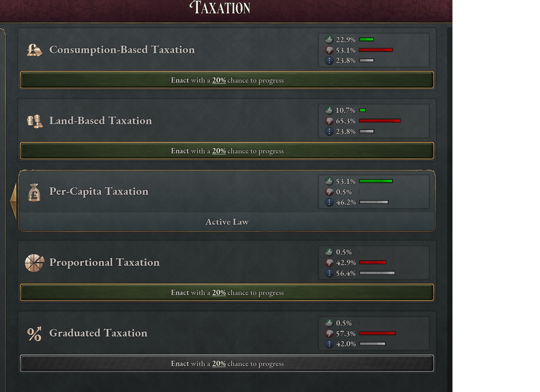Click the Consumption-Based Taxation pound icon

[x=34, y=50]
